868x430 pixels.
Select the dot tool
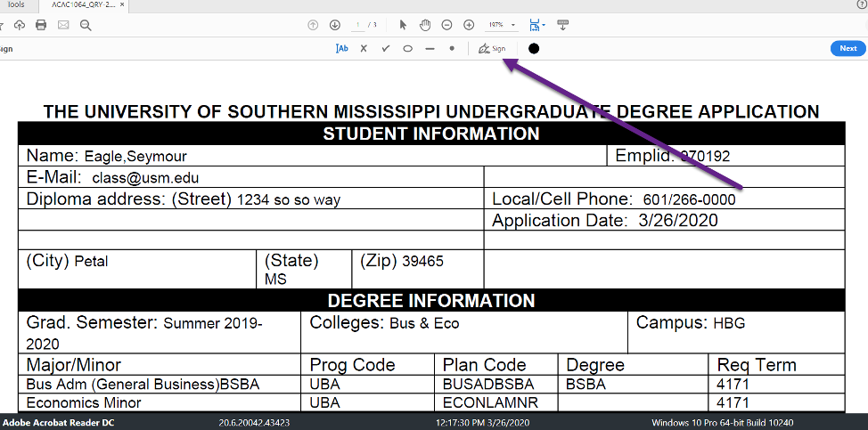452,49
